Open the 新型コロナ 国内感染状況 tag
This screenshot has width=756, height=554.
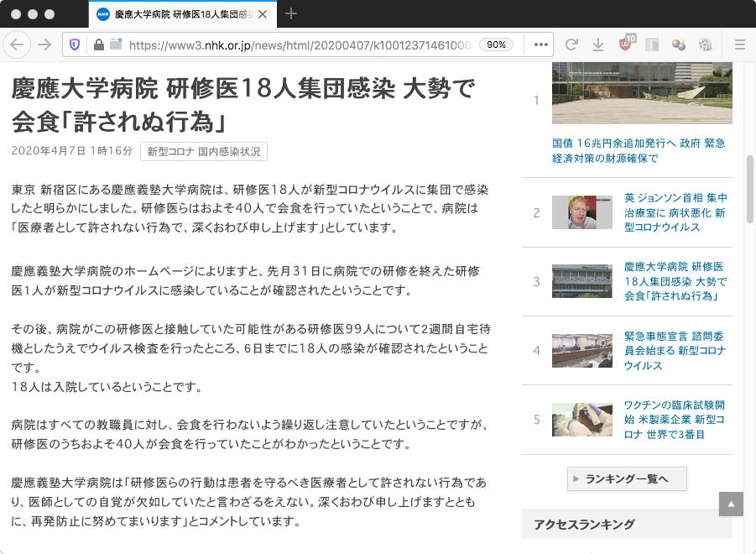(203, 151)
